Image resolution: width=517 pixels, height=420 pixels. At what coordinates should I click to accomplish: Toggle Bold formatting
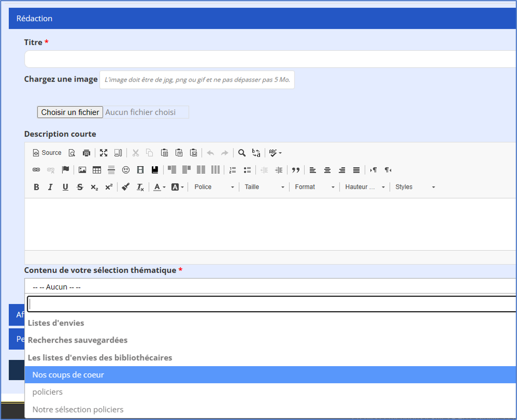[x=36, y=187]
